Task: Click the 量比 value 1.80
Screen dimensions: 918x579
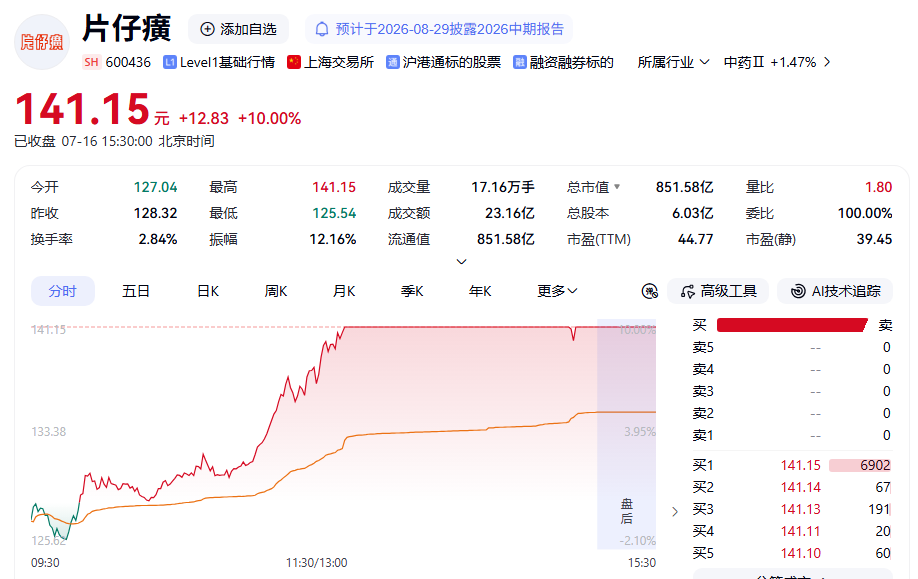Action: pos(879,187)
